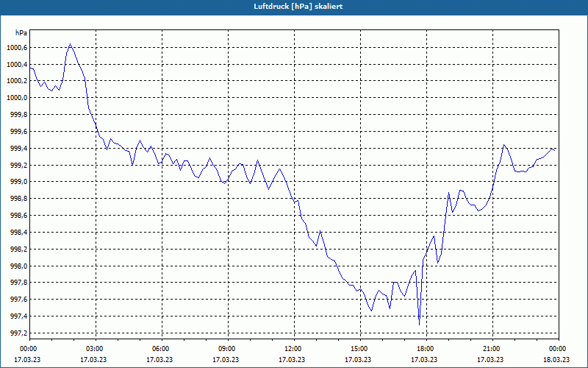Image resolution: width=588 pixels, height=368 pixels.
Task: Select the 998,4 axis label
Action: pyautogui.click(x=19, y=233)
